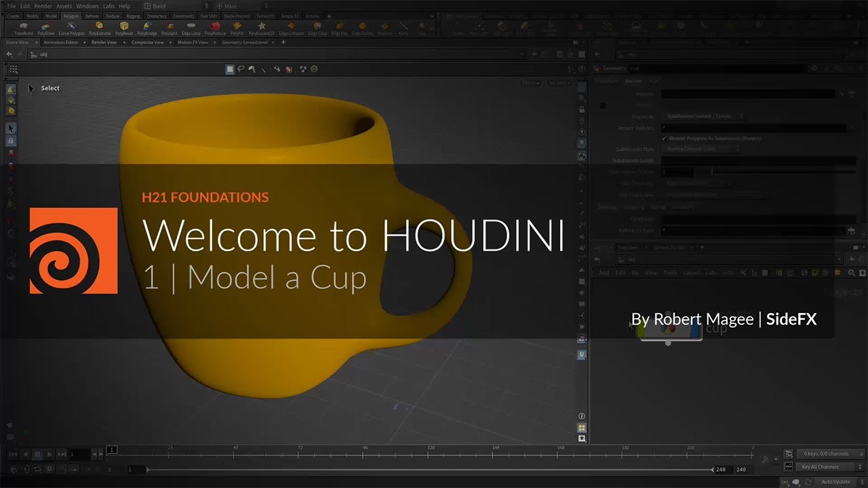This screenshot has height=488, width=868.
Task: Click the Geometry name field showing cup
Action: tap(717, 68)
